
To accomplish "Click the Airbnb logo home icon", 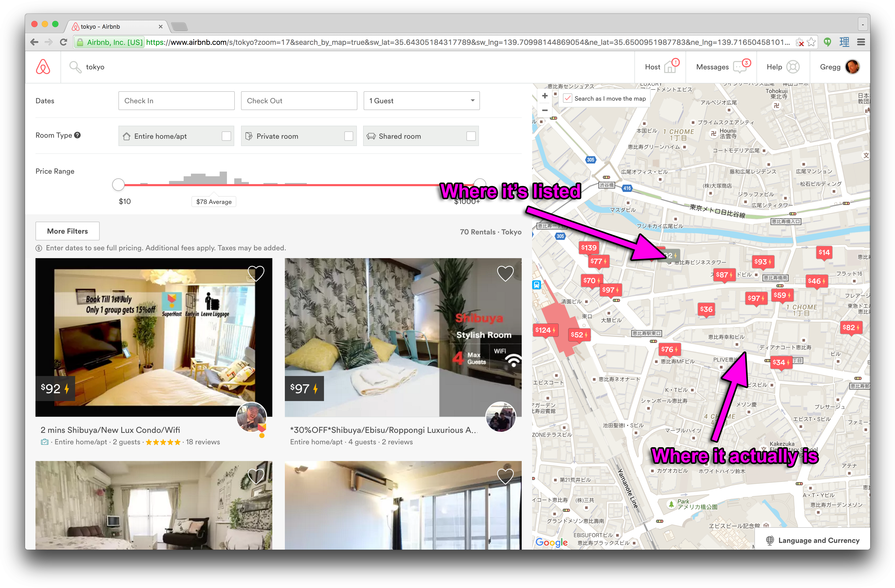I will 43,67.
